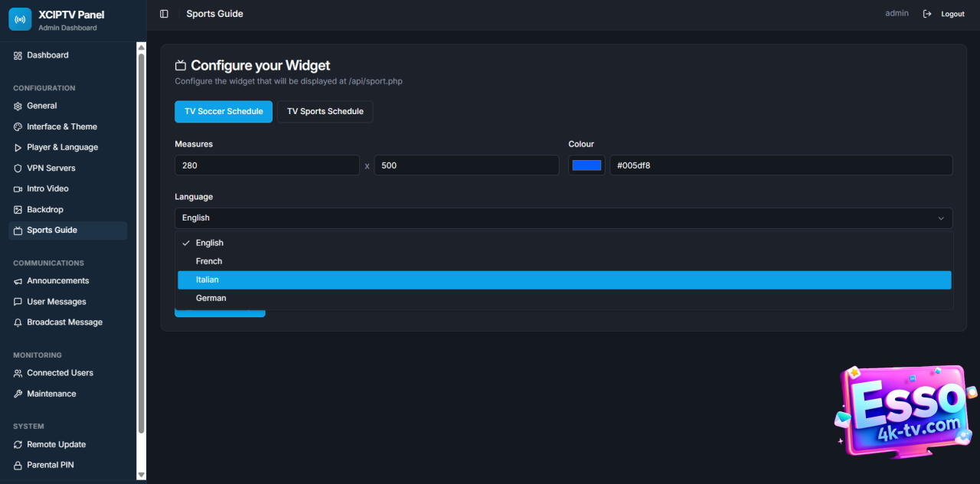980x484 pixels.
Task: Open Player & Language settings
Action: pyautogui.click(x=62, y=148)
